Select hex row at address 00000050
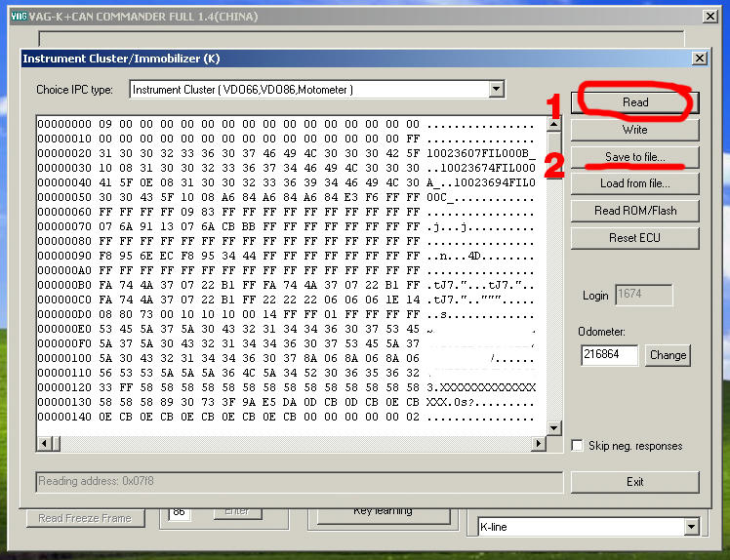Viewport: 730px width, 560px height. (286, 197)
